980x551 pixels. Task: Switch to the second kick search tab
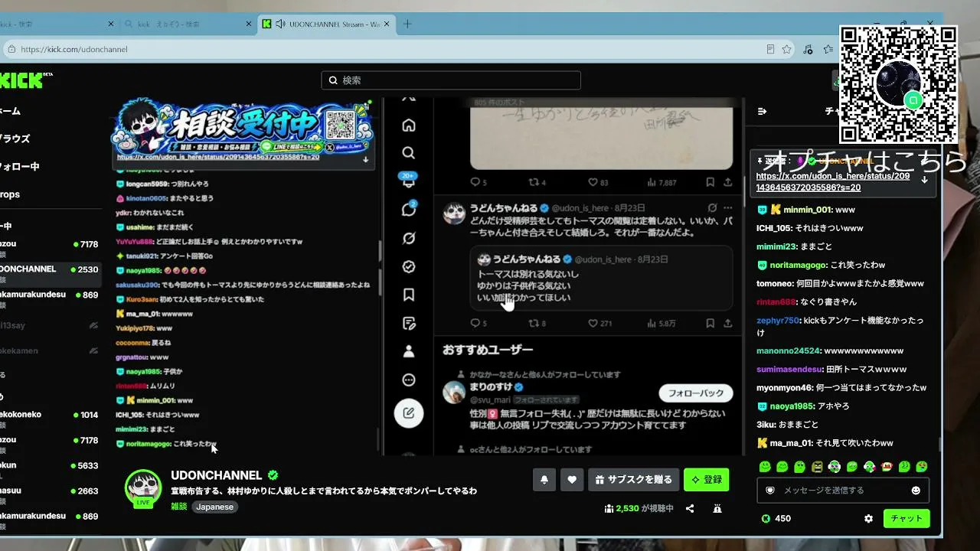188,24
